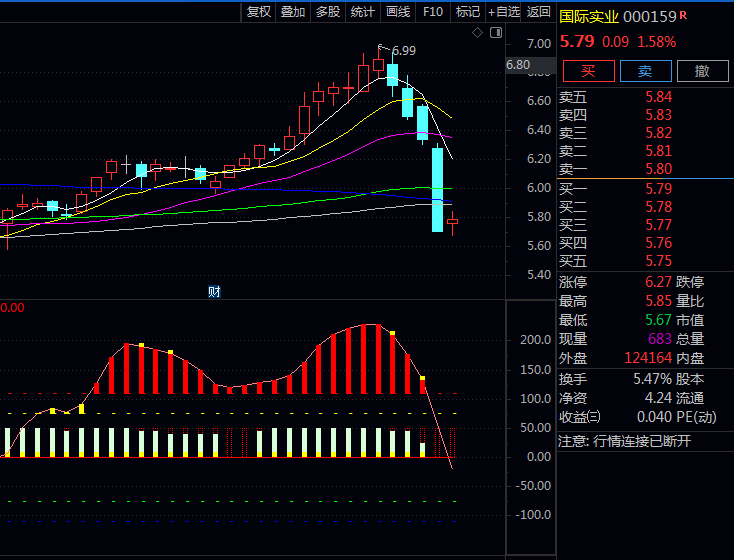Screen dimensions: 734x560
Task: Open the 统计 statistics tool
Action: tap(362, 12)
